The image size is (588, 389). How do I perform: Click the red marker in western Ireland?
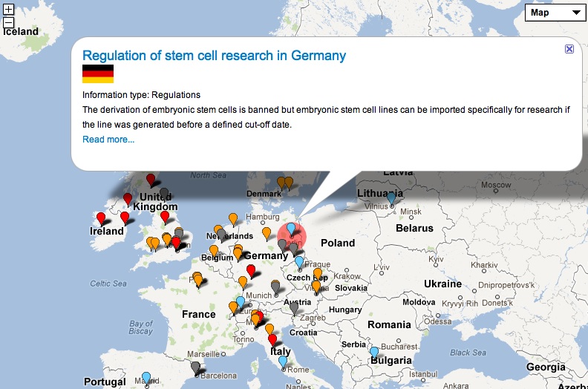tap(101, 218)
